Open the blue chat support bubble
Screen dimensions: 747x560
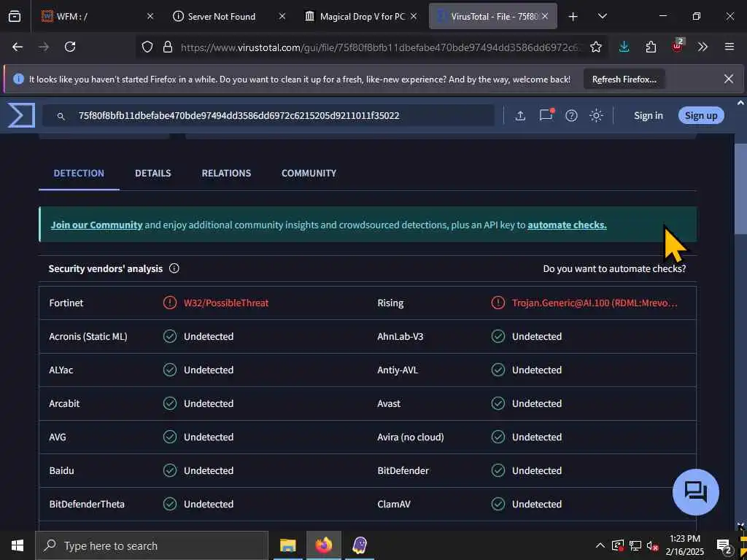click(x=695, y=492)
